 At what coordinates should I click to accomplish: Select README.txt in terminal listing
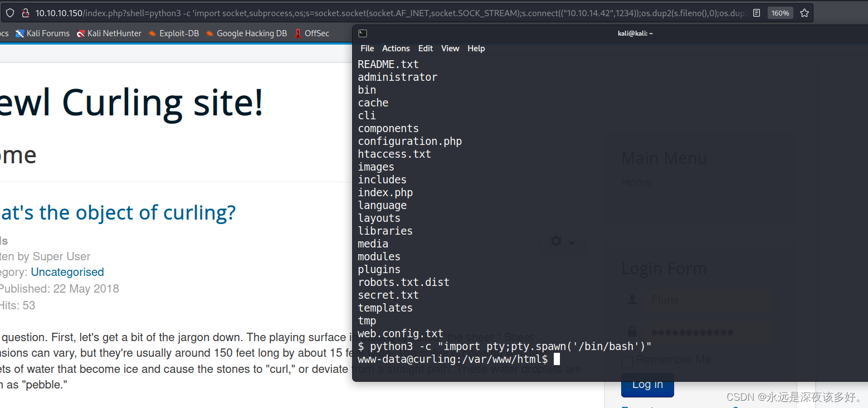click(388, 64)
